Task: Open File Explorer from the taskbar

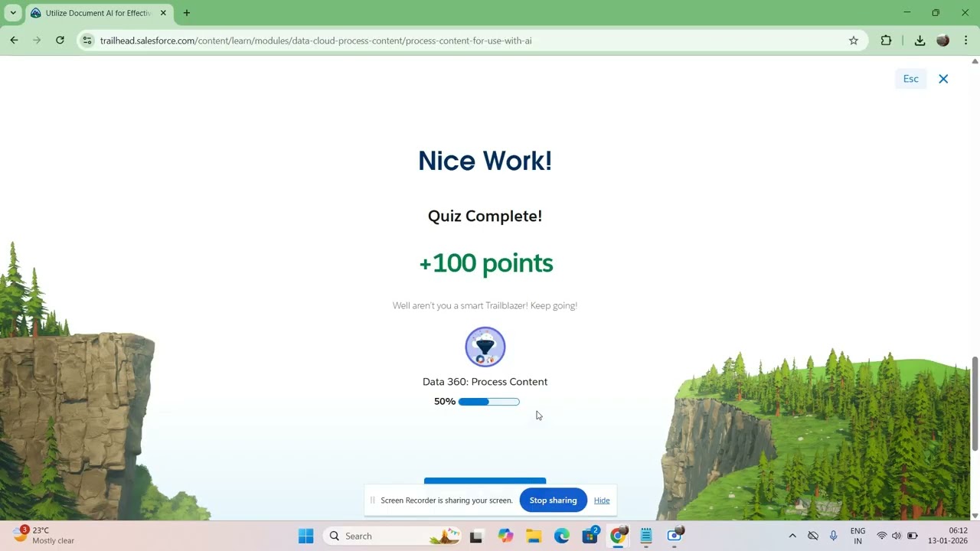Action: tap(534, 536)
